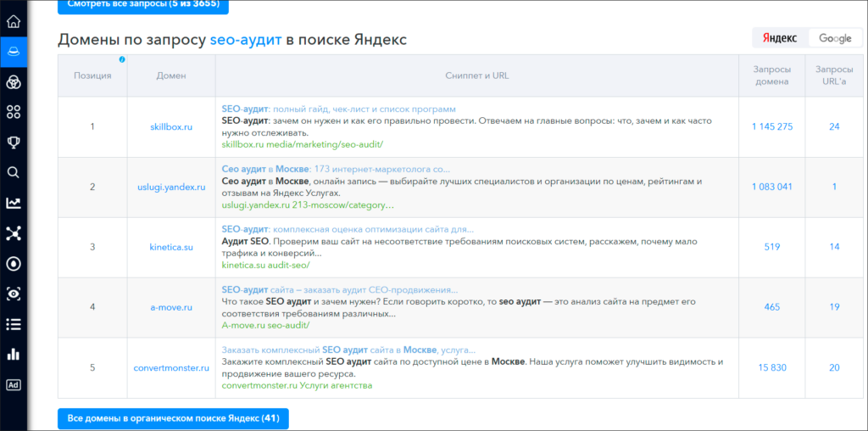
Task: Click URL uslugi.yandex.ru 213-moscow/category
Action: tap(308, 205)
